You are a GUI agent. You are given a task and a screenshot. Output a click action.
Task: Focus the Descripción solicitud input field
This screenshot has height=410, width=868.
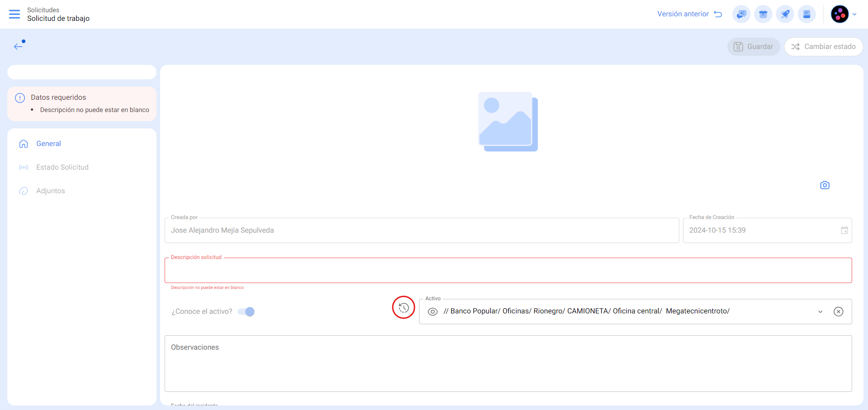508,271
